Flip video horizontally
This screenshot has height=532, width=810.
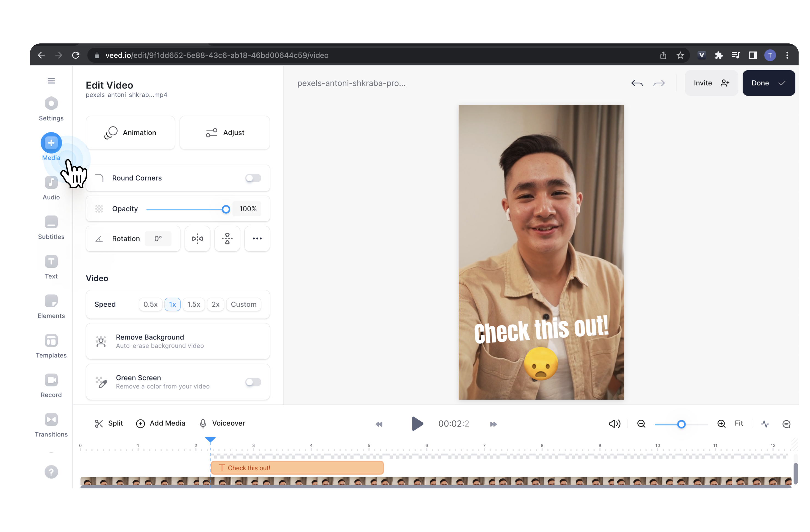pyautogui.click(x=197, y=239)
